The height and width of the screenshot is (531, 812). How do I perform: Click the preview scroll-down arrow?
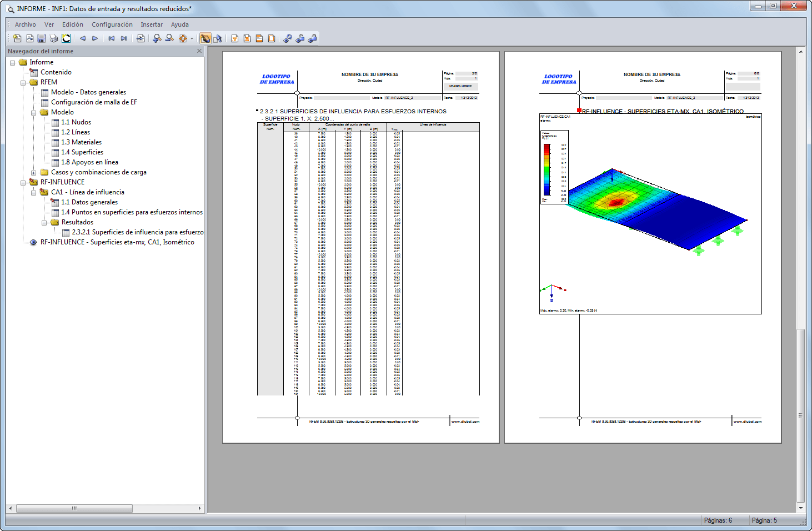(x=800, y=508)
